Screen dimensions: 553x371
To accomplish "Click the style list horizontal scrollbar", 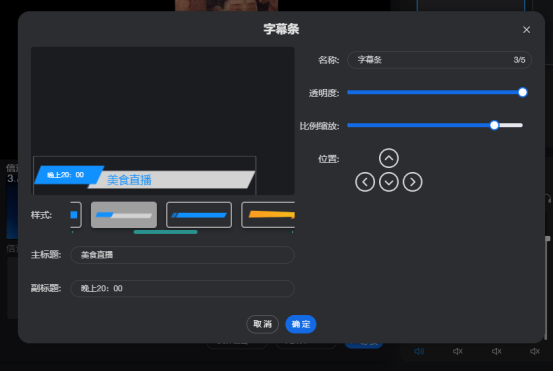I will coord(165,232).
